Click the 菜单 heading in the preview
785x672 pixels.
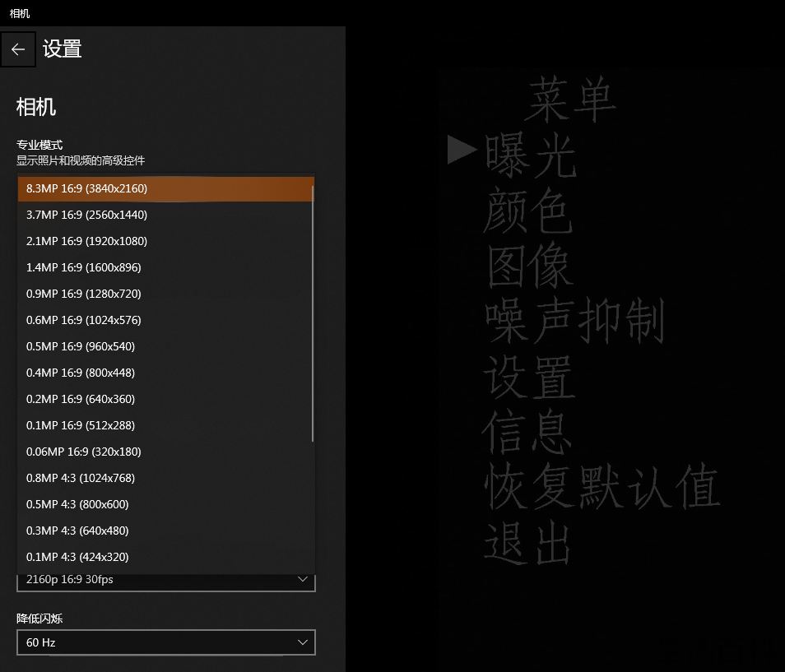(570, 100)
